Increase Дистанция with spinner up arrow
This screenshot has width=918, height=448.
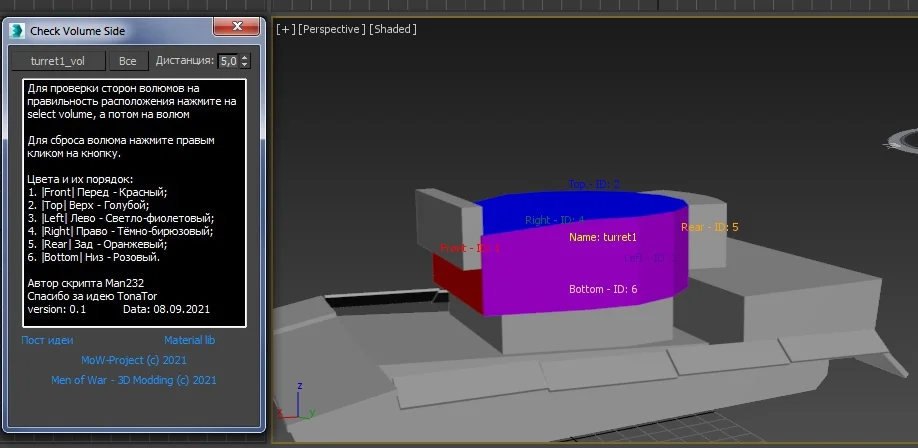tap(245, 57)
